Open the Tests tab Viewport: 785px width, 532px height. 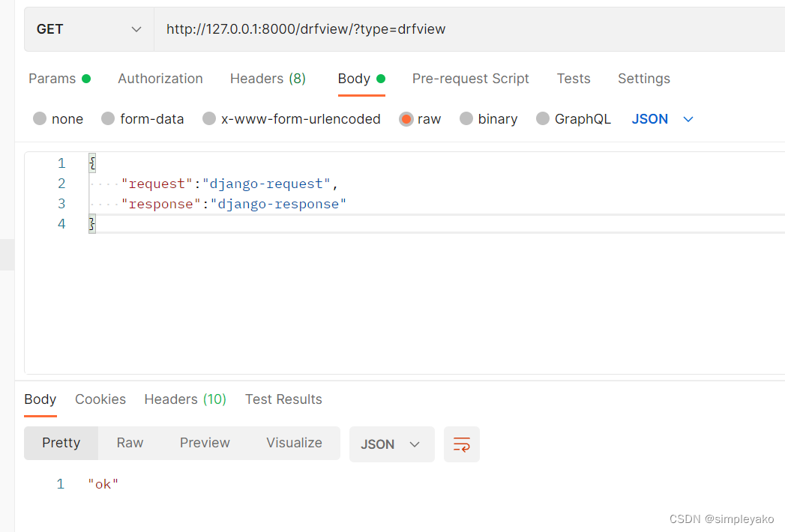pos(573,78)
